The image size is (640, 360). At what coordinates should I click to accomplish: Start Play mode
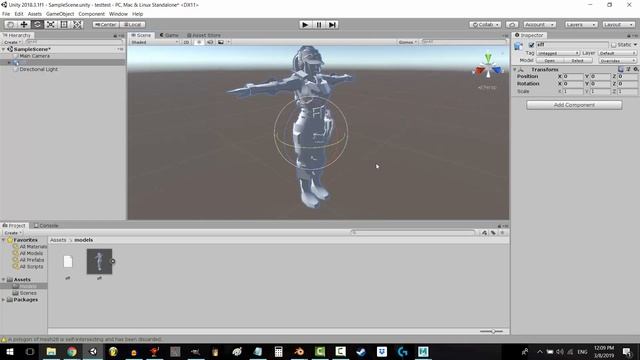tap(305, 24)
